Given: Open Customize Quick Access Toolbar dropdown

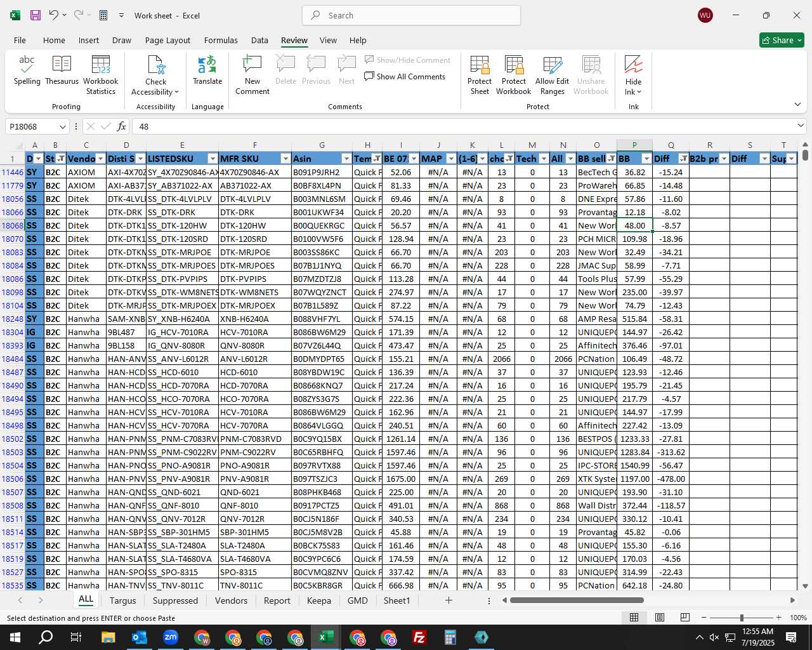Looking at the screenshot, I should point(121,15).
